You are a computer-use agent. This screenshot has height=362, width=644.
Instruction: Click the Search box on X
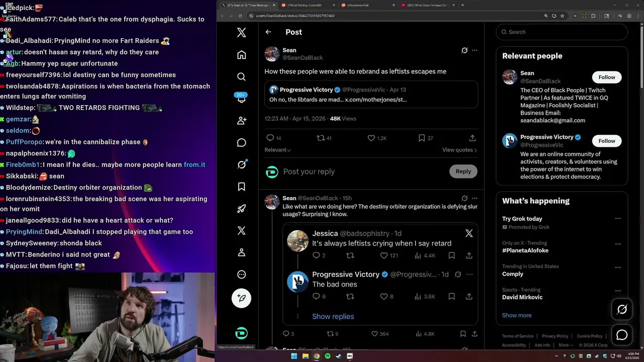(561, 32)
